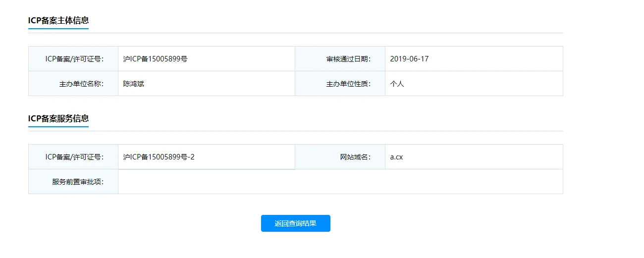Image resolution: width=644 pixels, height=258 pixels.
Task: Select the organizer name 陈鸿斌
Action: click(133, 84)
